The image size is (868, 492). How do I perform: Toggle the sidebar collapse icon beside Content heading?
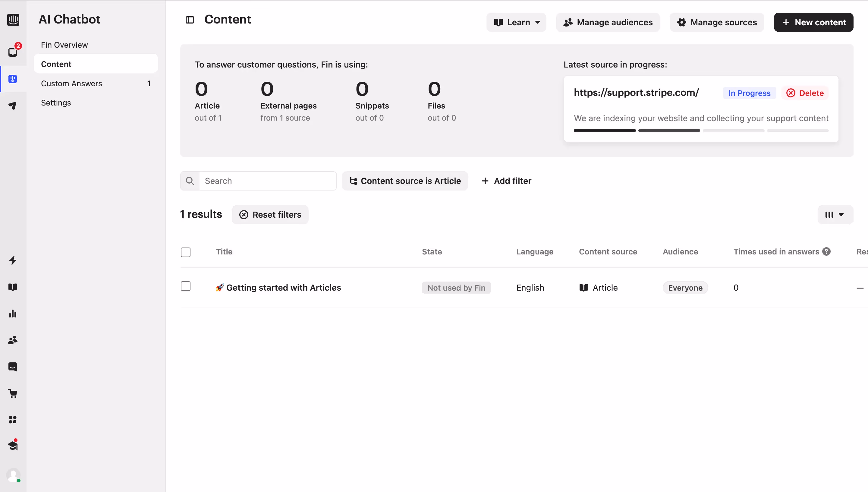click(190, 20)
